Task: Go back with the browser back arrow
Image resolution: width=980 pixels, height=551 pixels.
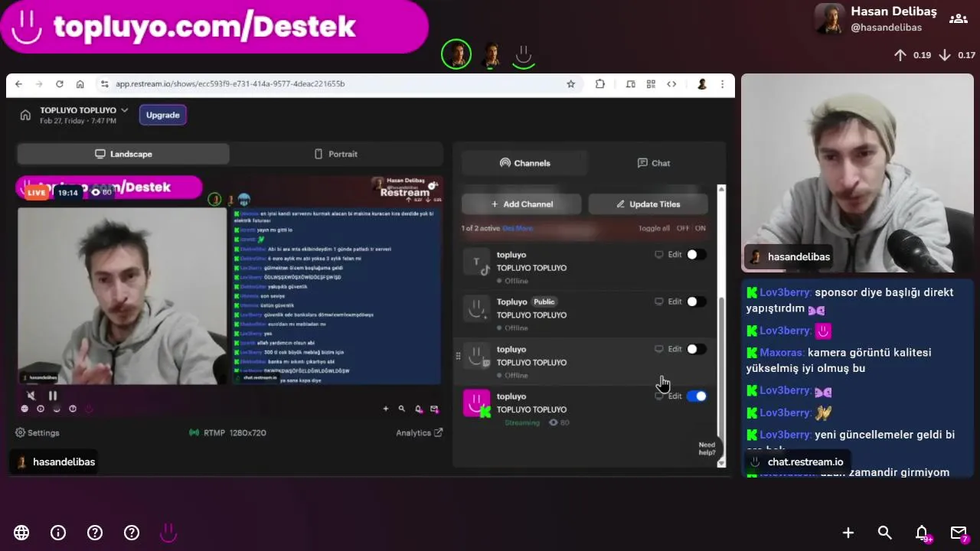Action: (x=18, y=84)
